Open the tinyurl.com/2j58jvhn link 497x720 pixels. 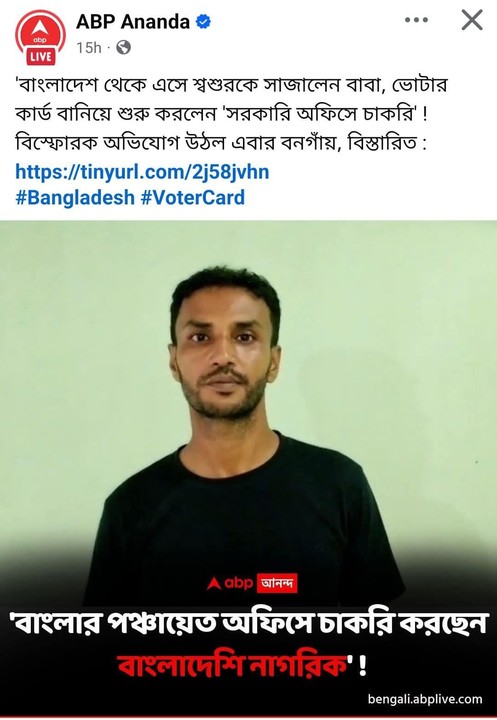coord(142,172)
